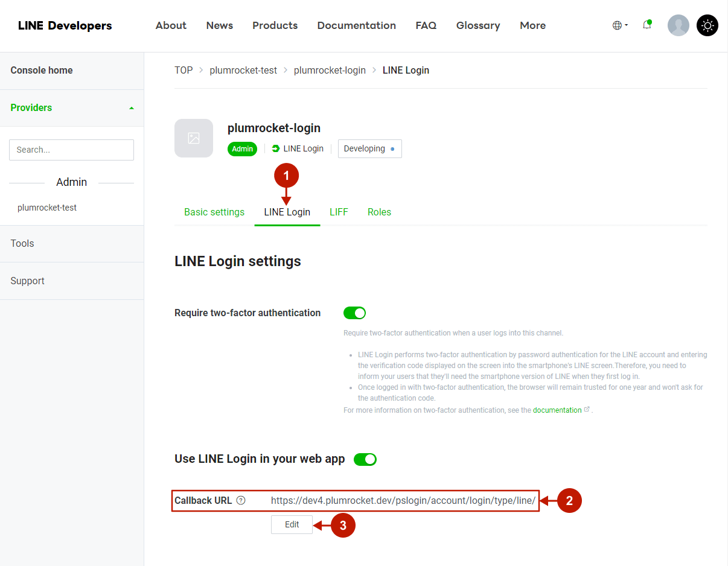Open plumrocket-login in the breadcrumb
The image size is (728, 566).
point(330,70)
